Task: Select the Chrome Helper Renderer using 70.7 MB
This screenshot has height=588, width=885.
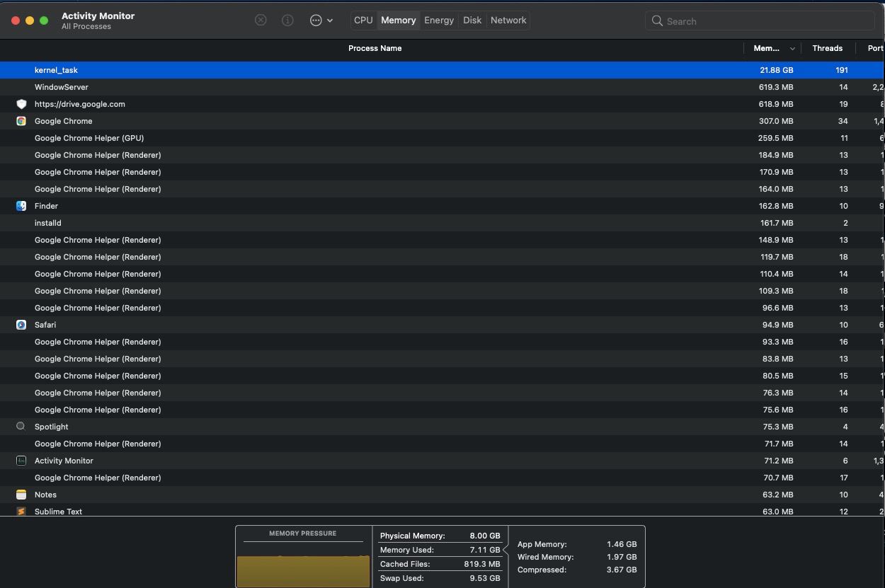Action: [x=442, y=478]
